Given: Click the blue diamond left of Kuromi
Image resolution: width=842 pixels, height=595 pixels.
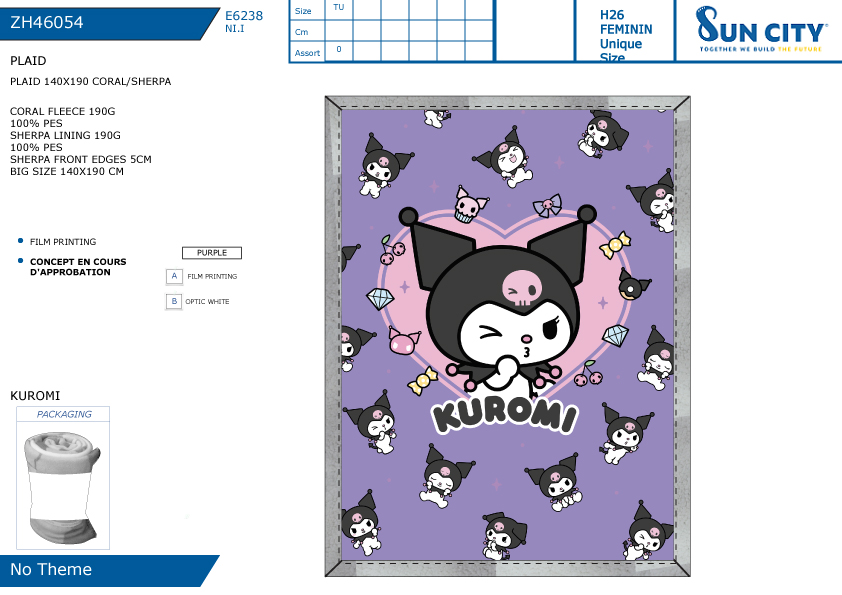Looking at the screenshot, I should (380, 298).
